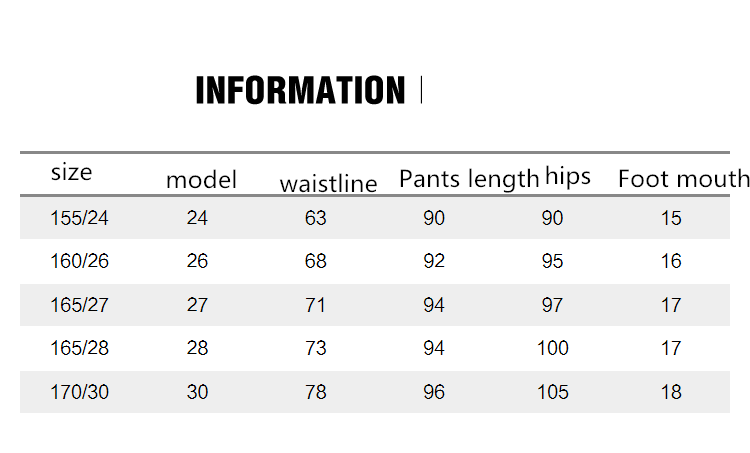Click the 165/28 size cell

tap(79, 348)
